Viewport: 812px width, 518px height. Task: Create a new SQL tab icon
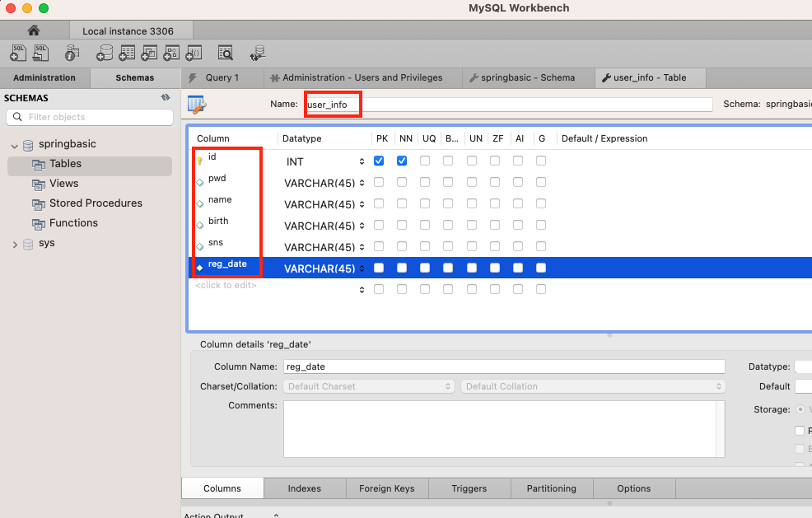18,53
